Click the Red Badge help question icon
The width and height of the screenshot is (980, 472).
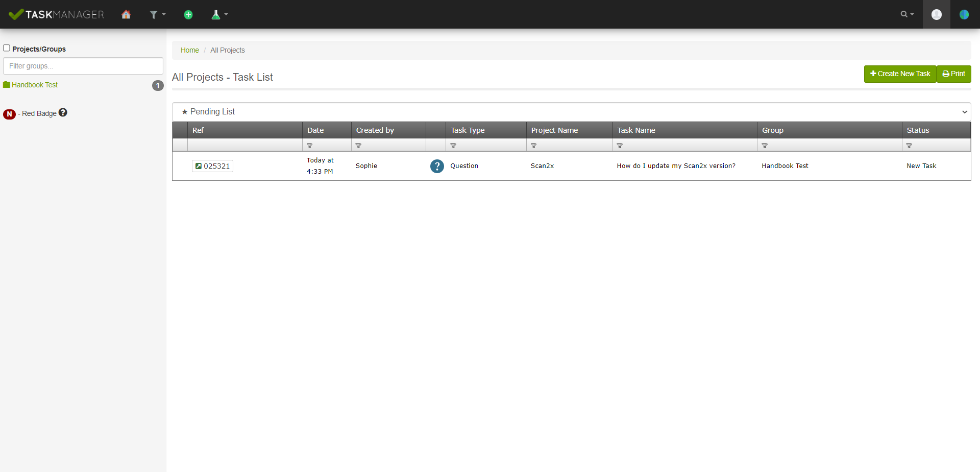63,112
